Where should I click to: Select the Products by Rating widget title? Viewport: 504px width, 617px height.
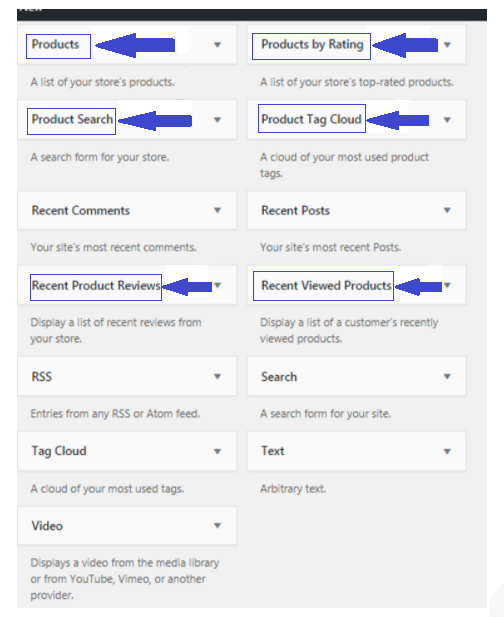312,44
